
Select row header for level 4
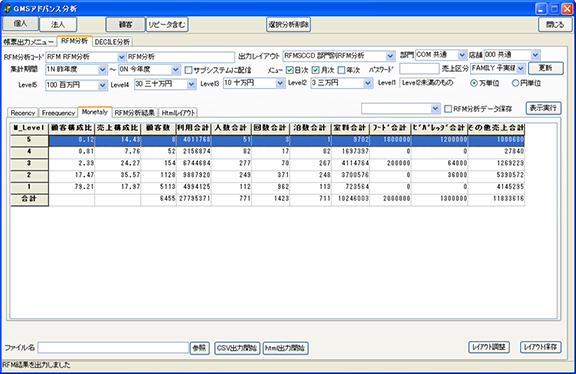[x=29, y=152]
